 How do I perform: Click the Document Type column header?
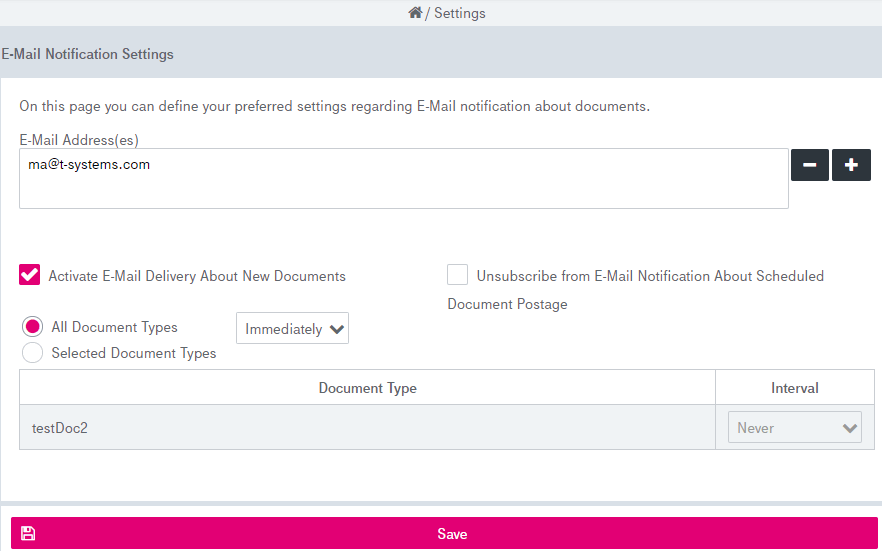pyautogui.click(x=367, y=387)
